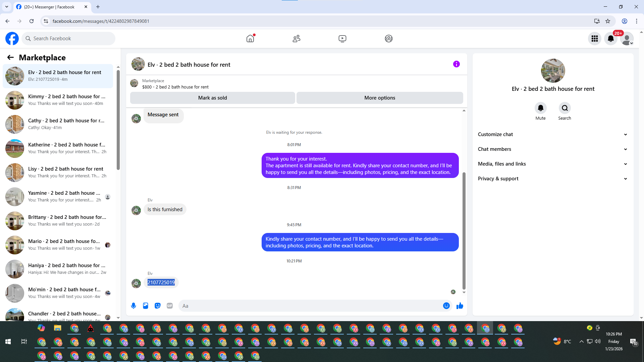
Task: Search within the conversation
Action: pos(565,108)
